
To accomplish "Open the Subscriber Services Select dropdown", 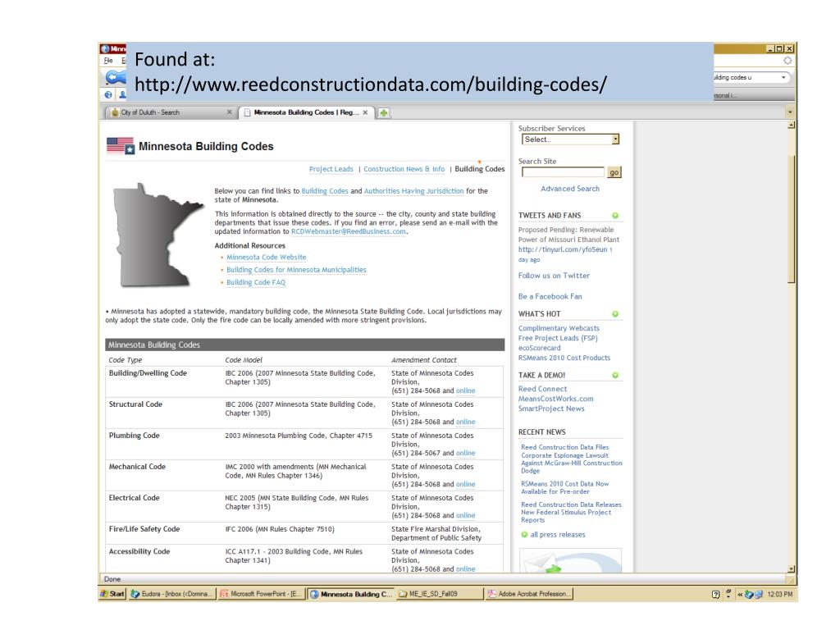I will click(x=570, y=139).
